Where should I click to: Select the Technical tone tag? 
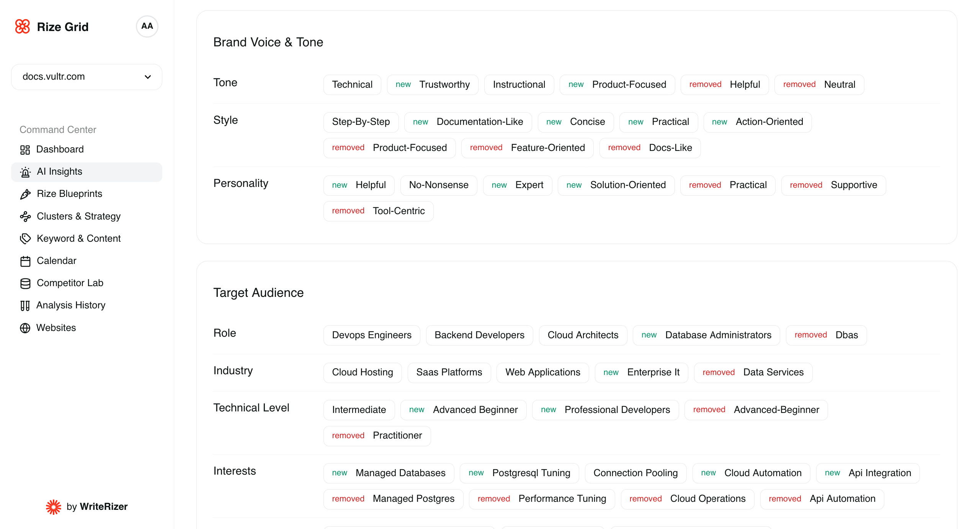point(352,84)
